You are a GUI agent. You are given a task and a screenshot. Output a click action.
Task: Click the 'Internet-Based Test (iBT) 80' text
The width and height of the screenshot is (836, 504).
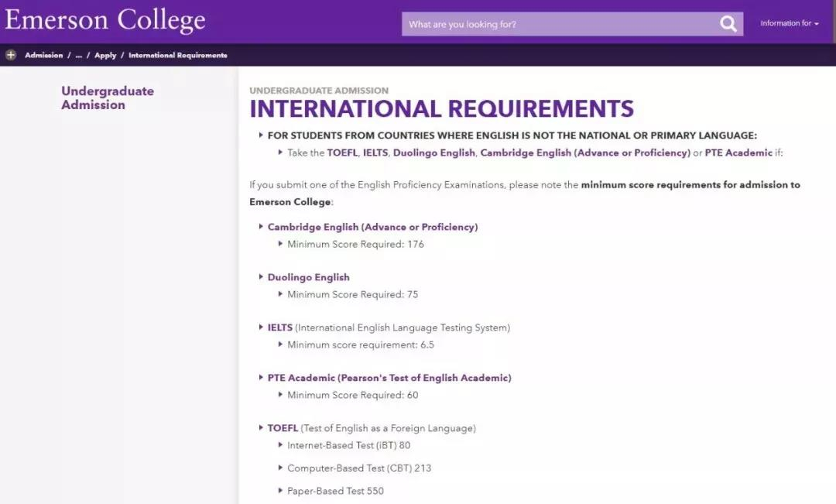click(348, 445)
